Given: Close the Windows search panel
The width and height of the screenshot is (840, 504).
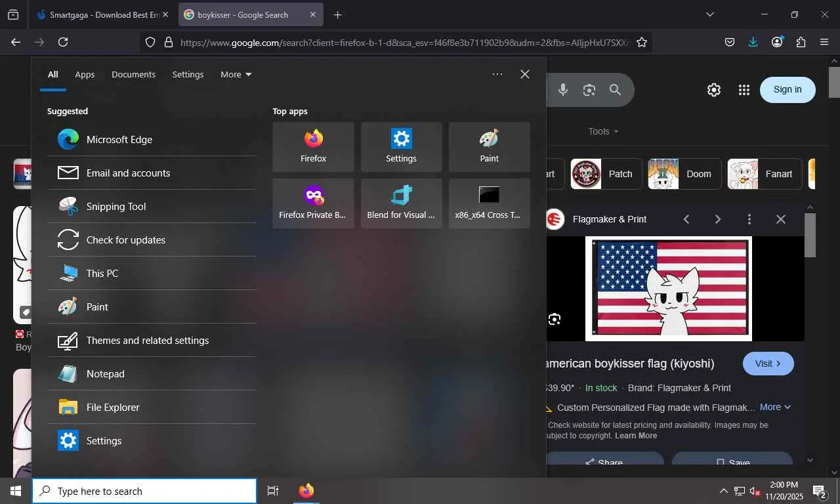Looking at the screenshot, I should [x=525, y=74].
